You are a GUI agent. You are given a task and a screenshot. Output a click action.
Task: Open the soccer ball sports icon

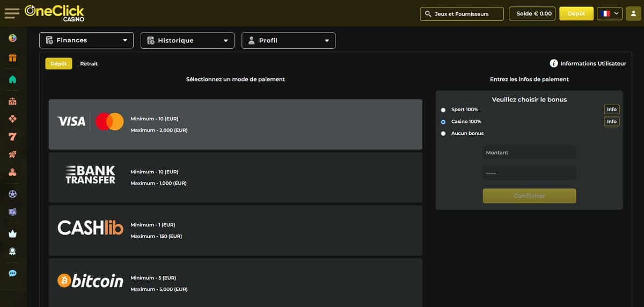click(12, 194)
